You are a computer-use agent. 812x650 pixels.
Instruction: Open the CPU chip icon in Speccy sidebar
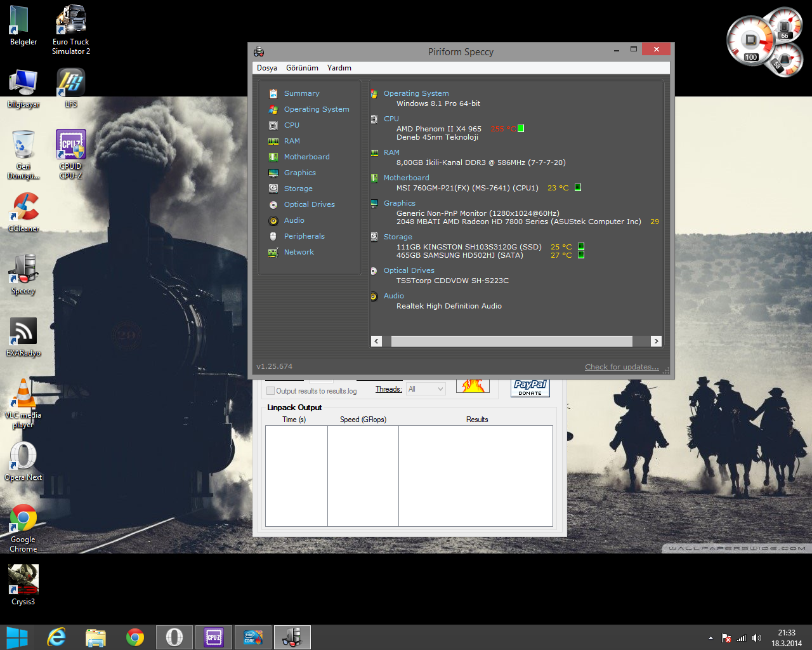(273, 125)
